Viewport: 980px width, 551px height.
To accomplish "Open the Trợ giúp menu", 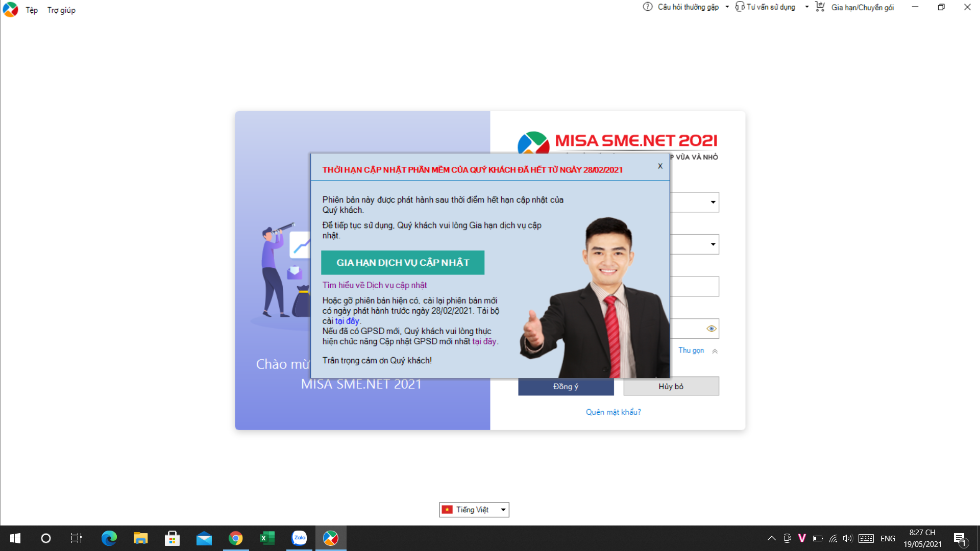I will point(61,10).
